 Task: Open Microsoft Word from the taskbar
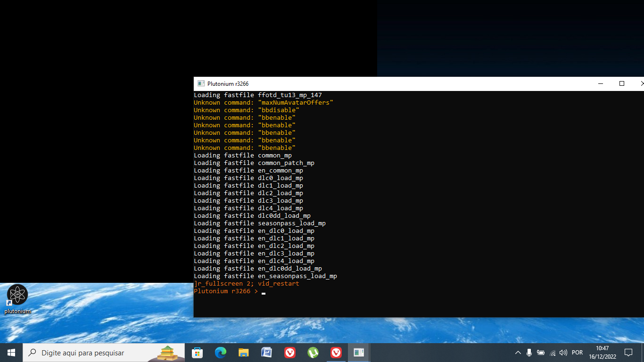[266, 353]
